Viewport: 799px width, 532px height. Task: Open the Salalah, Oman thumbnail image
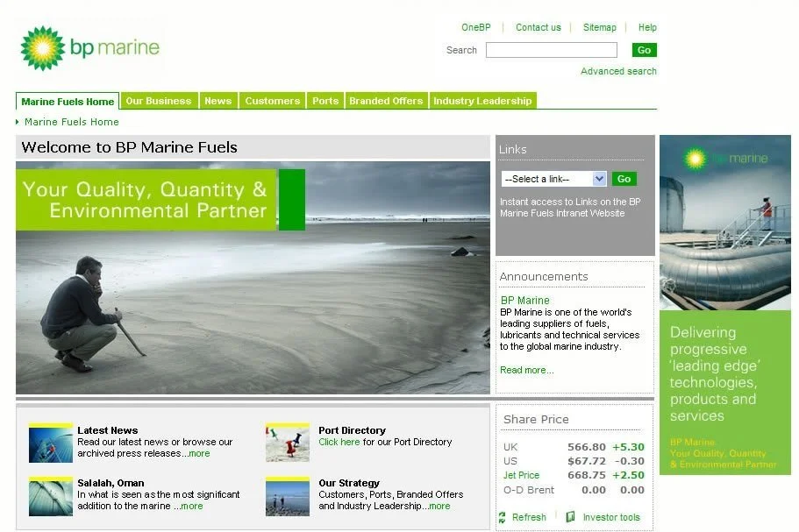(x=51, y=496)
